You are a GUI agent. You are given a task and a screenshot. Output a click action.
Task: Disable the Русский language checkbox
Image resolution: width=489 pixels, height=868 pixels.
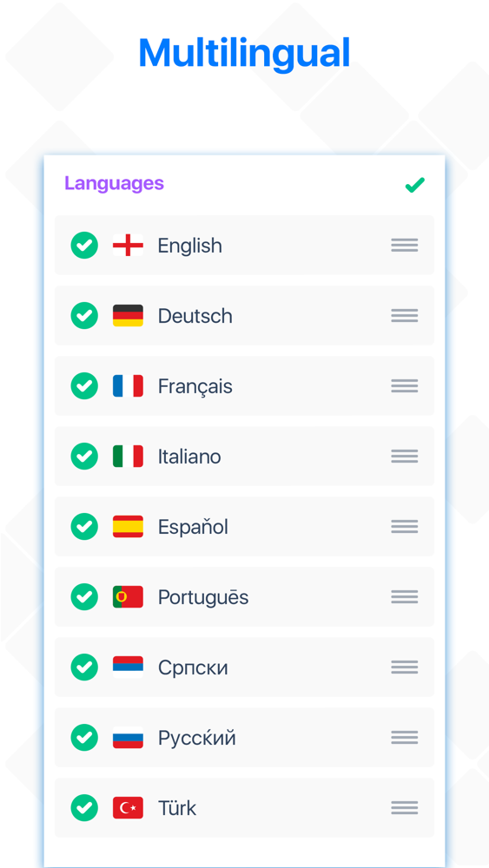[84, 737]
